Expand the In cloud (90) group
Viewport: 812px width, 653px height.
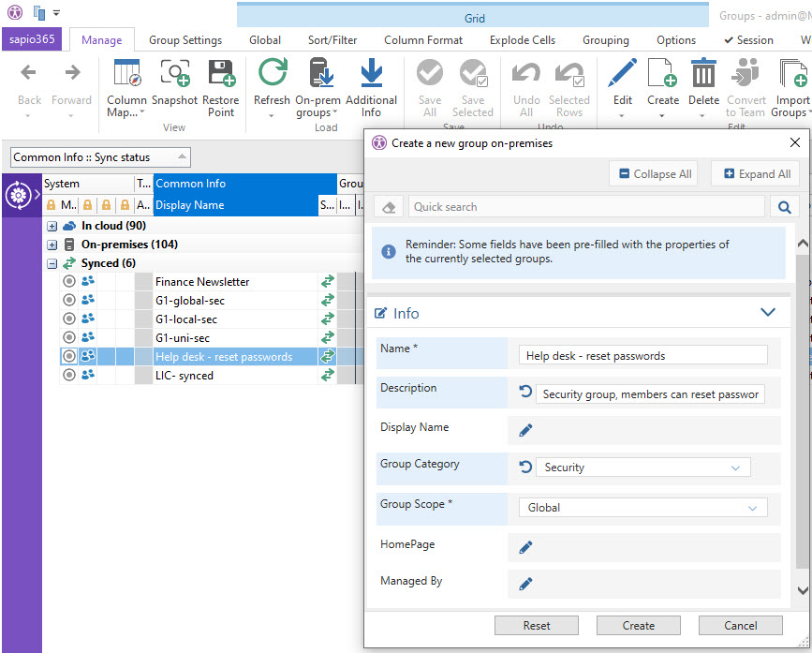[x=52, y=226]
